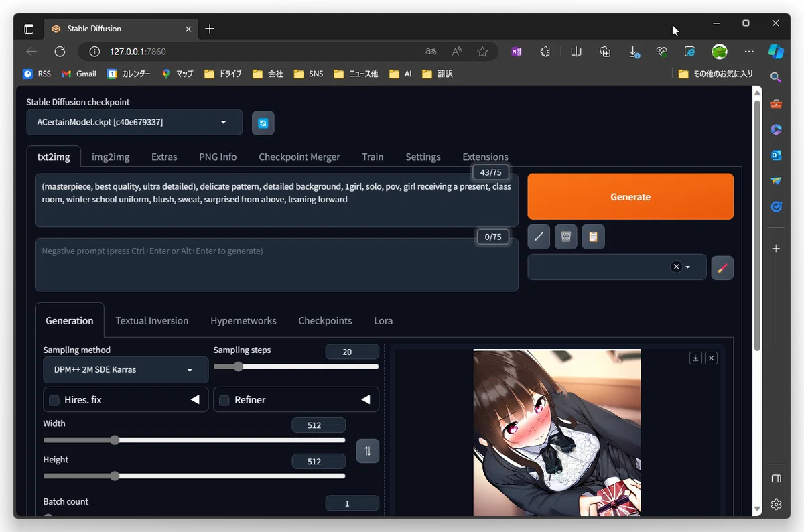Screen dimensions: 804x532
Task: Open the AI bookmarks folder
Action: (x=400, y=74)
